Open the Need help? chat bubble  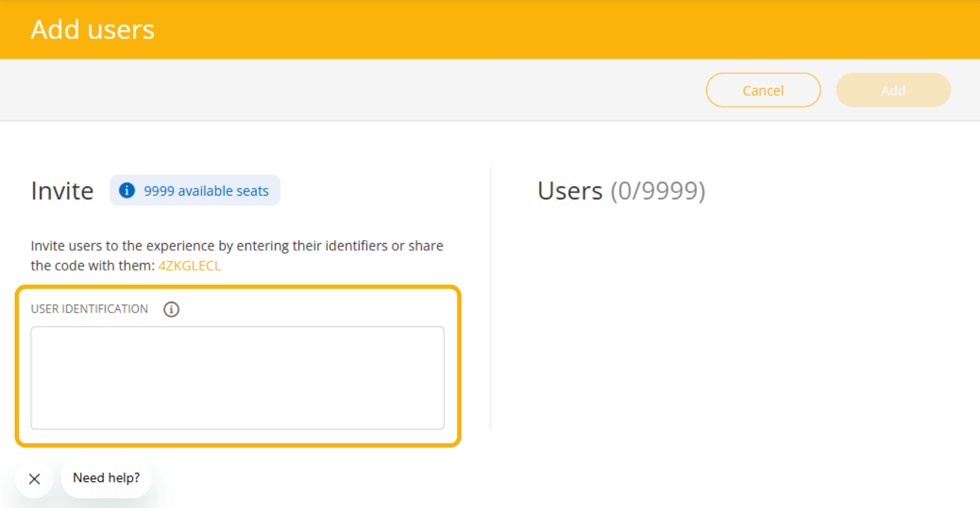[106, 478]
